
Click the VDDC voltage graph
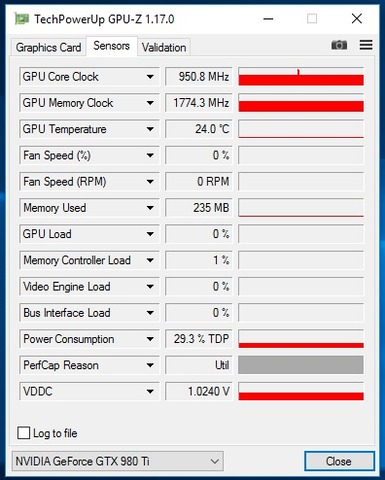pyautogui.click(x=301, y=391)
